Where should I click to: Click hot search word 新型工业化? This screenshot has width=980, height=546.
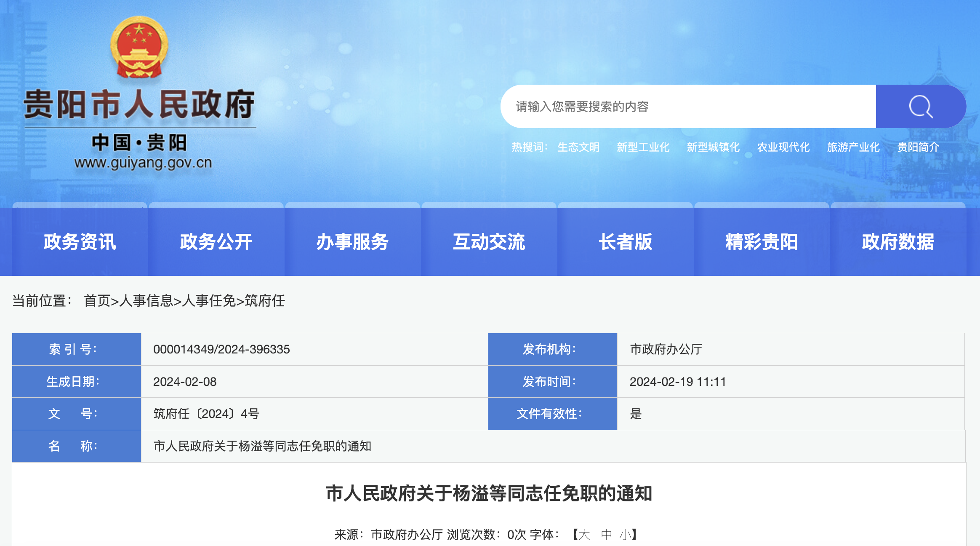click(x=643, y=147)
